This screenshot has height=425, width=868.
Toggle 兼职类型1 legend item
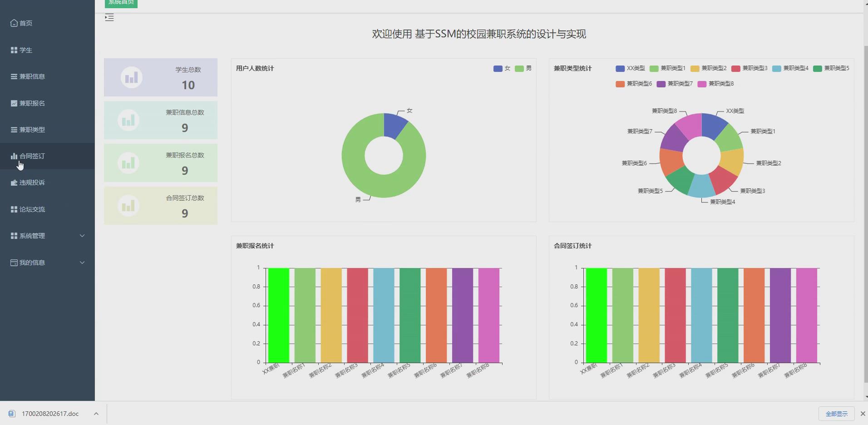point(667,69)
